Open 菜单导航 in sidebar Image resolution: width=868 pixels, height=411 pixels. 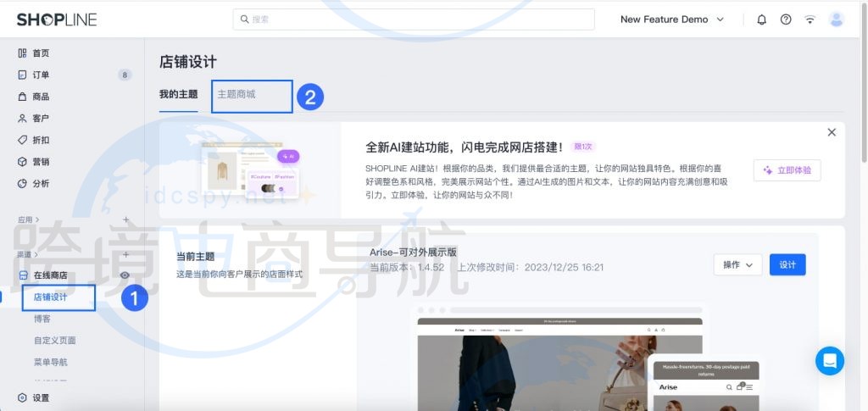(x=50, y=362)
